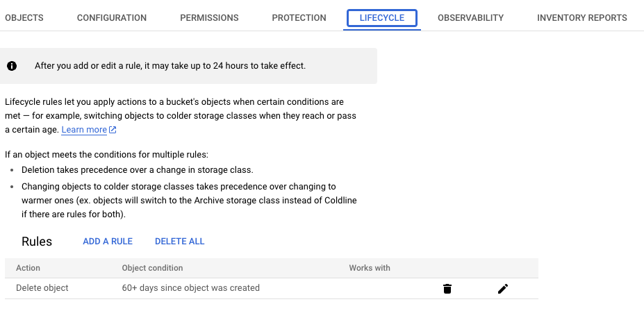644x320 pixels.
Task: Click the Add a Rule button
Action: click(108, 242)
